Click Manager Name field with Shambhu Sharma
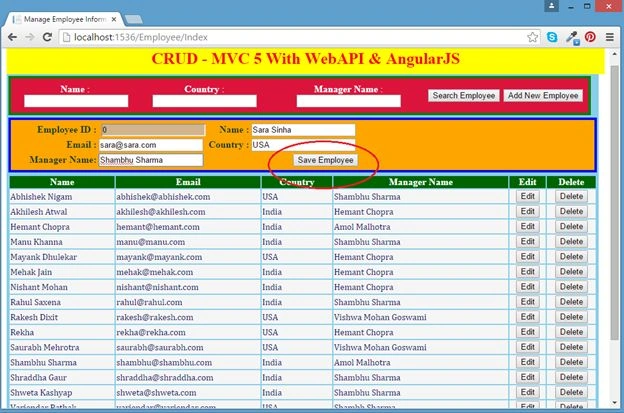 pyautogui.click(x=151, y=160)
